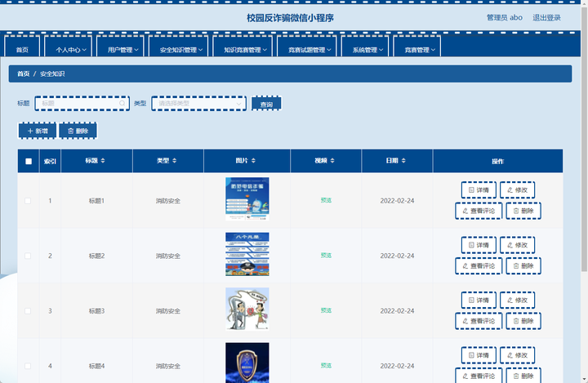Tick the checkbox for row 标题1
Image resolution: width=588 pixels, height=383 pixels.
click(28, 201)
